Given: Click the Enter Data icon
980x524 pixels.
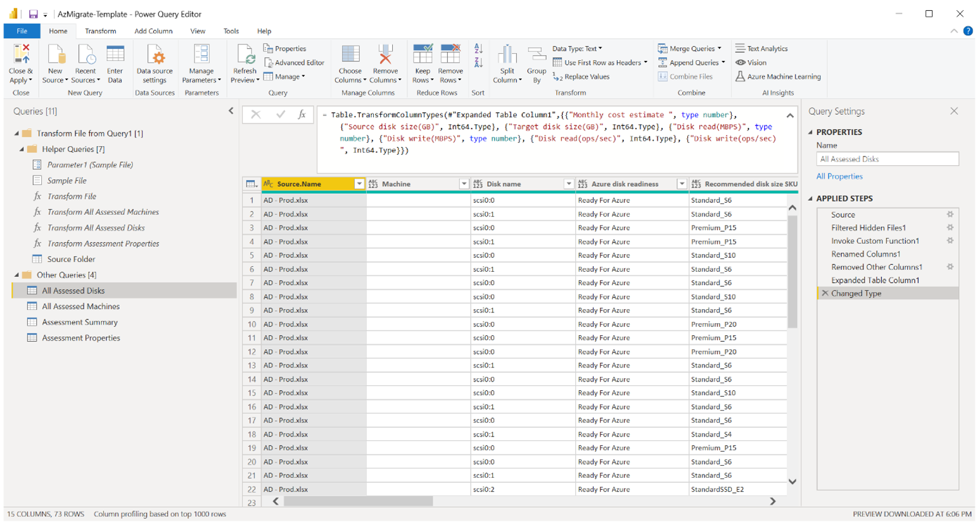Looking at the screenshot, I should coord(115,54).
